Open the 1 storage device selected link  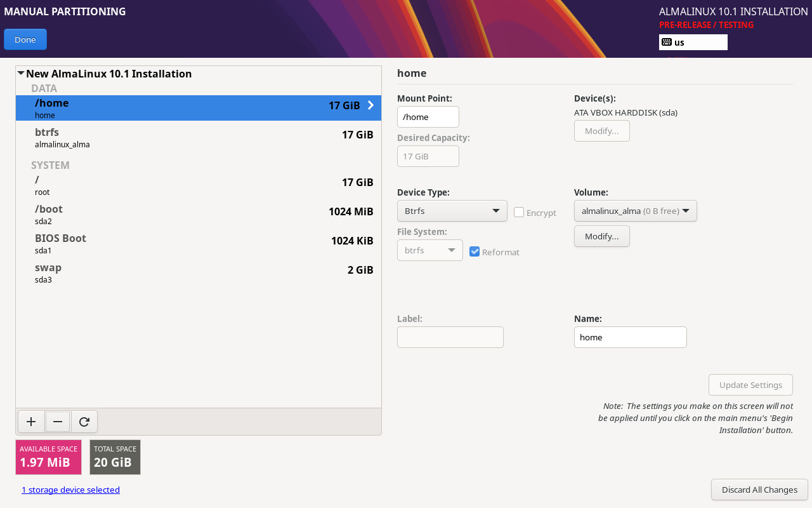pos(70,490)
